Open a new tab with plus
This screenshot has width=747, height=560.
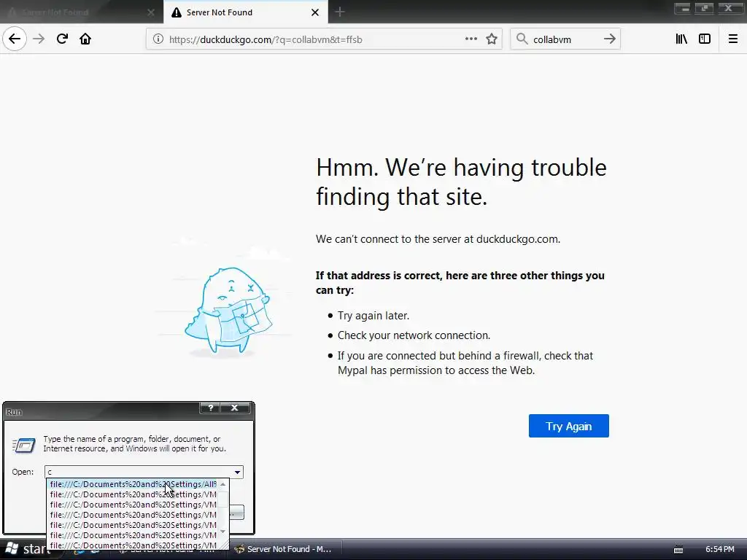340,12
